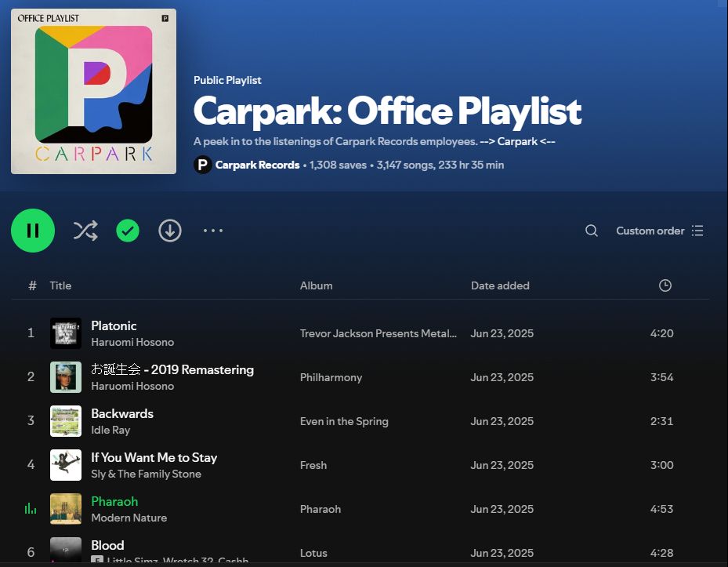728x567 pixels.
Task: Open the three-dot more options menu
Action: 213,231
